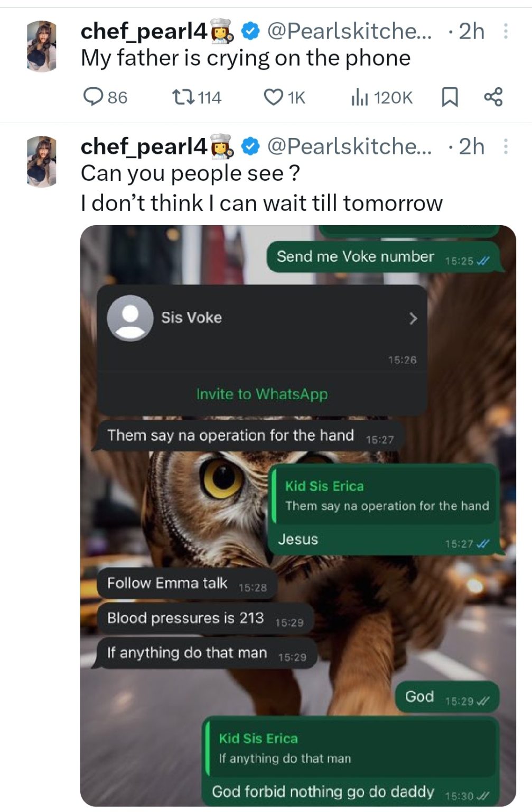Image resolution: width=532 pixels, height=812 pixels.
Task: View analytics showing 120K views
Action: (359, 97)
